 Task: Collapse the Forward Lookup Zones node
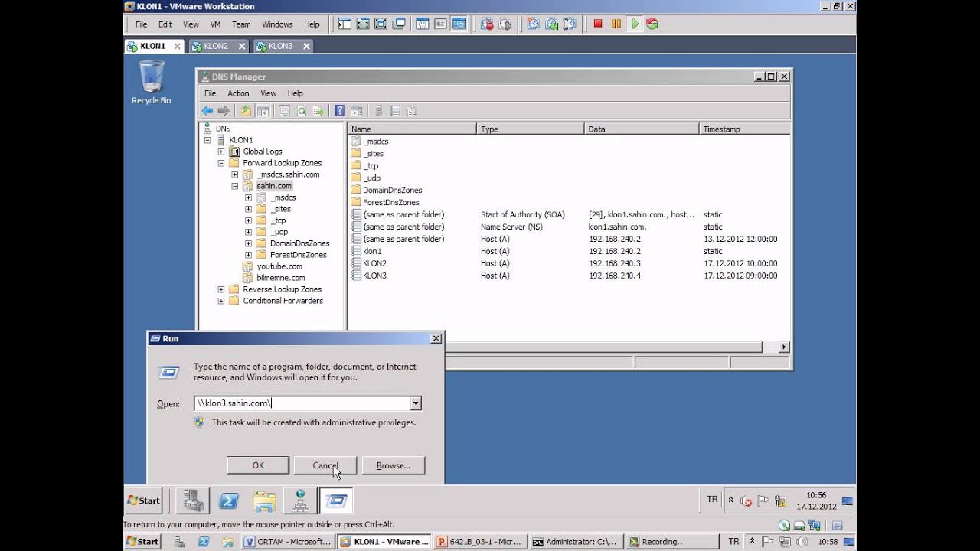point(221,163)
